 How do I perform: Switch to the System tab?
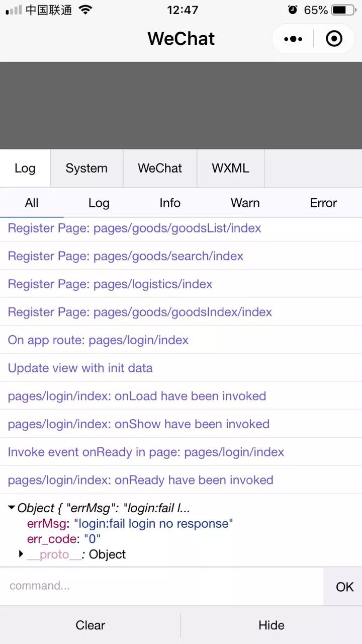(x=86, y=168)
